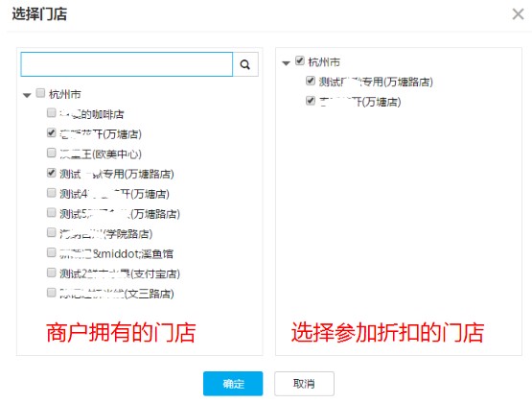Screen dimensions: 532x403
Task: Uncheck right 专用(万塘路店) checkbox
Action: pos(311,81)
